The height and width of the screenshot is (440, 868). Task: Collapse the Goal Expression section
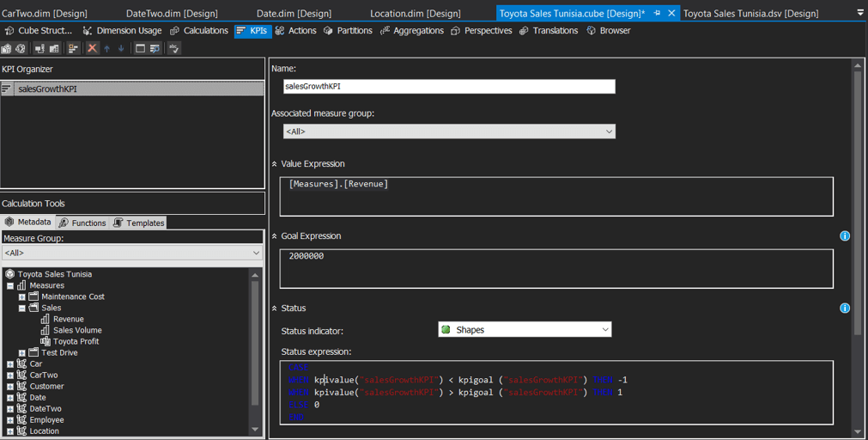click(275, 236)
